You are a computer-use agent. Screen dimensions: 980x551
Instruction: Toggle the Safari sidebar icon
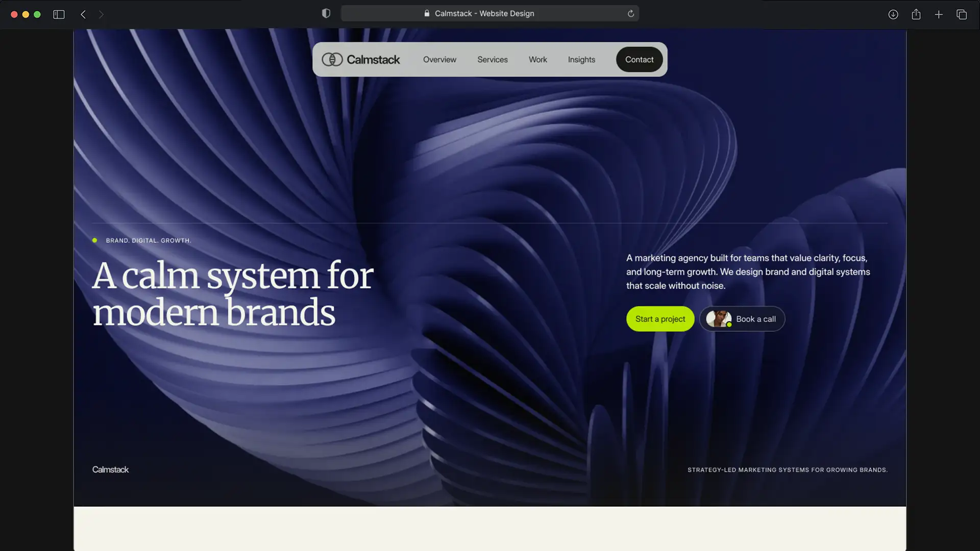59,14
